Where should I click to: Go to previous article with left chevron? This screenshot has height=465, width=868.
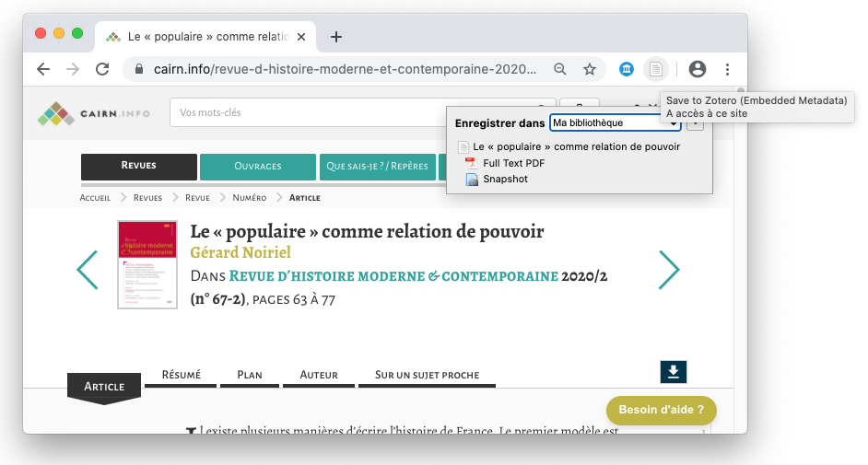88,270
